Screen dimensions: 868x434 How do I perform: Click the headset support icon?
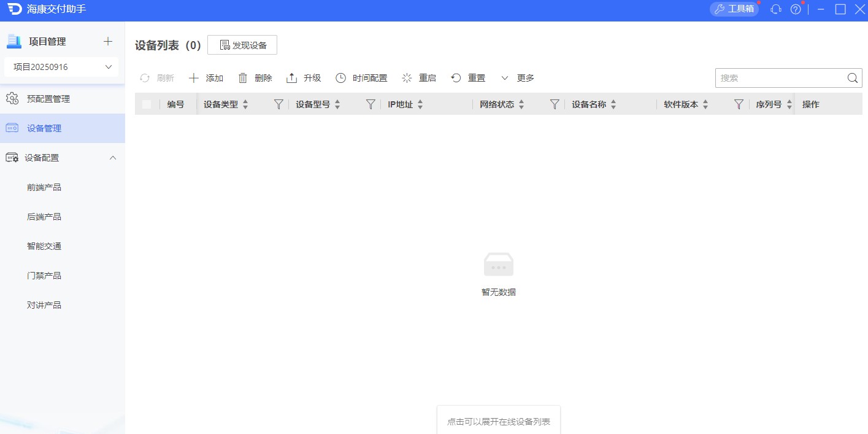click(775, 9)
